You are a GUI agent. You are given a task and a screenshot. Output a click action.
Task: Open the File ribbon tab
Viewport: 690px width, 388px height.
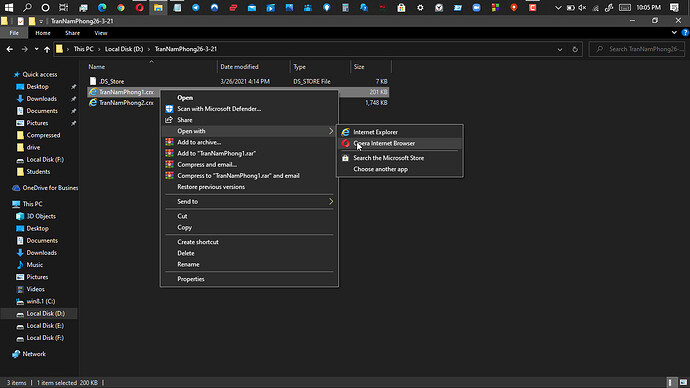(x=14, y=33)
